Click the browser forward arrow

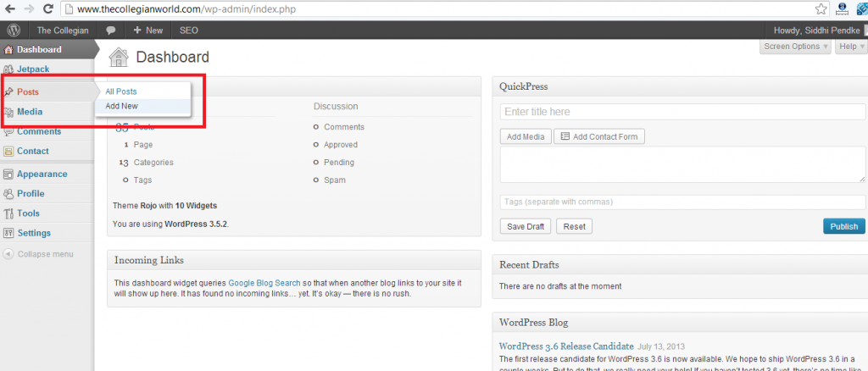click(x=29, y=8)
